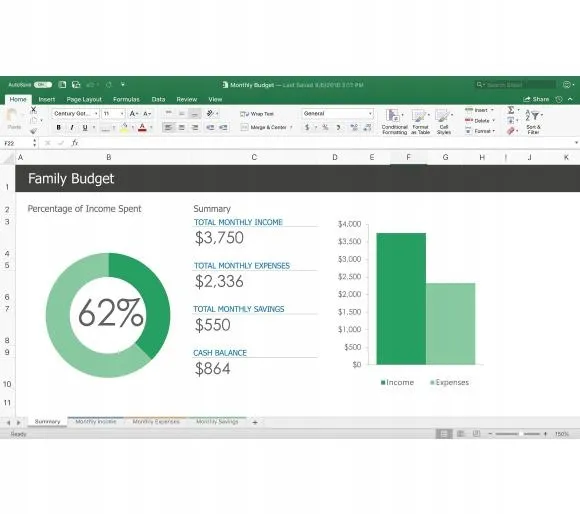Click the Clear eraser icon
The height and width of the screenshot is (514, 580).
point(511,131)
